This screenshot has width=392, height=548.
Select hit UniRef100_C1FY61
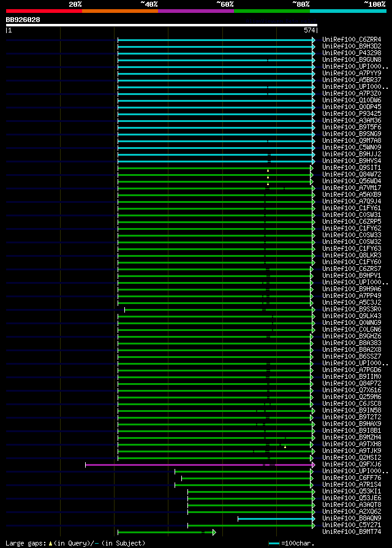coord(352,208)
